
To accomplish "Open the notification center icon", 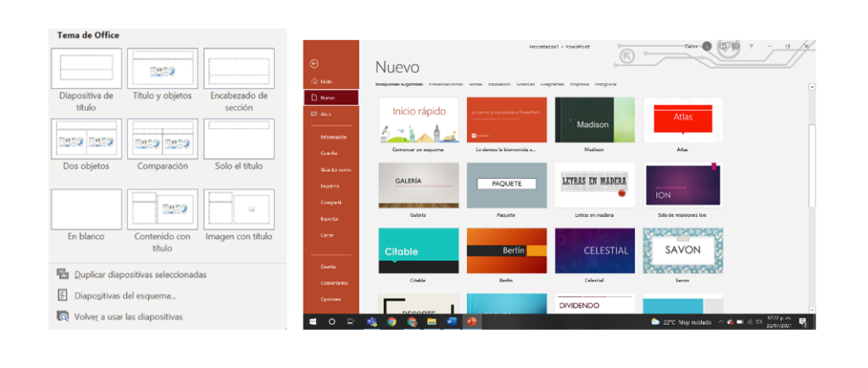I will tap(803, 321).
